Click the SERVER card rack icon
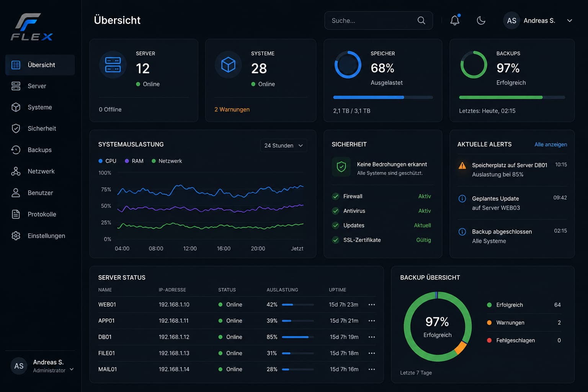588x392 pixels. (x=113, y=65)
